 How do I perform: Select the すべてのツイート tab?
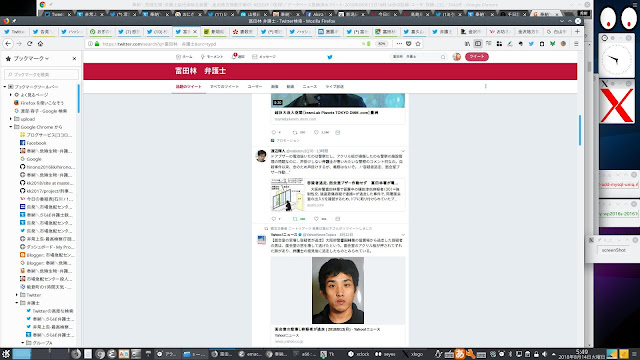[x=224, y=87]
